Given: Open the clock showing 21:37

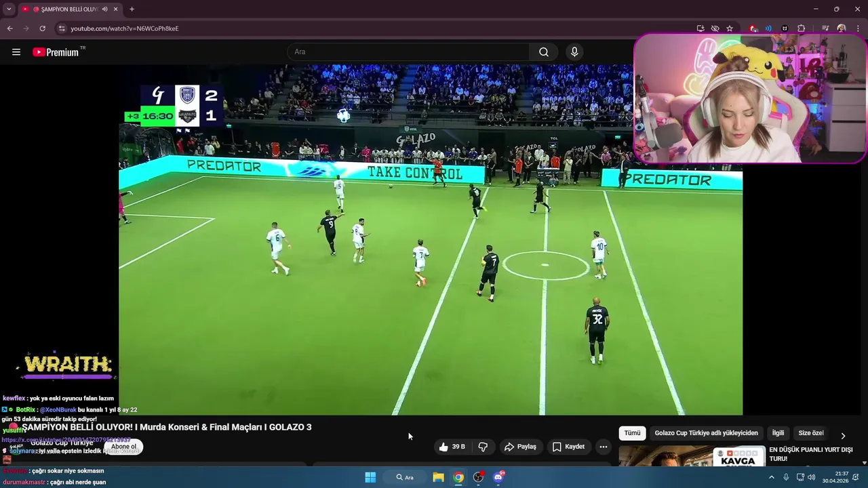Looking at the screenshot, I should coord(835,477).
